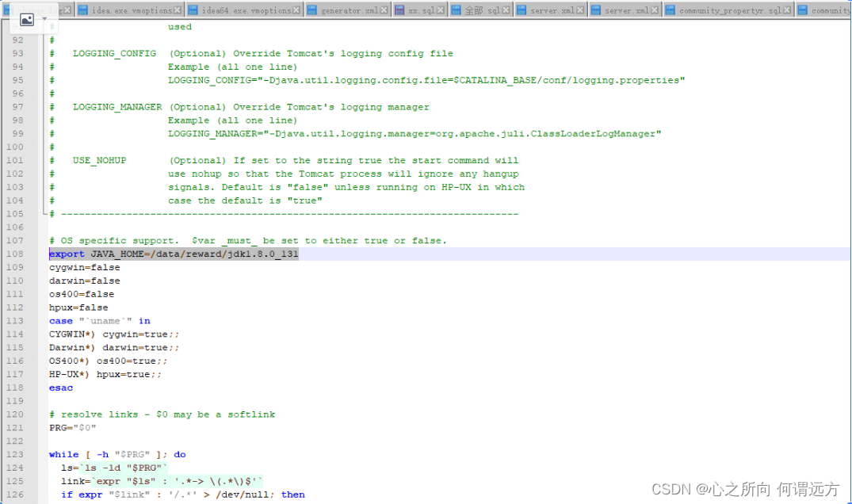
Task: Click line number 113 in the margin
Action: [15, 320]
